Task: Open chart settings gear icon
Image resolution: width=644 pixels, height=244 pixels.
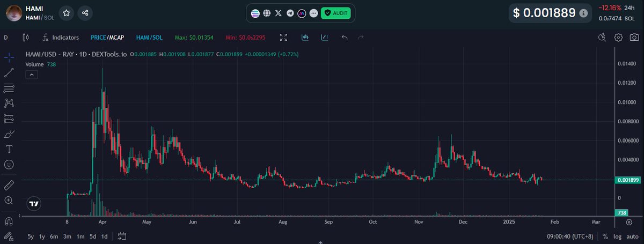Action: (x=618, y=38)
